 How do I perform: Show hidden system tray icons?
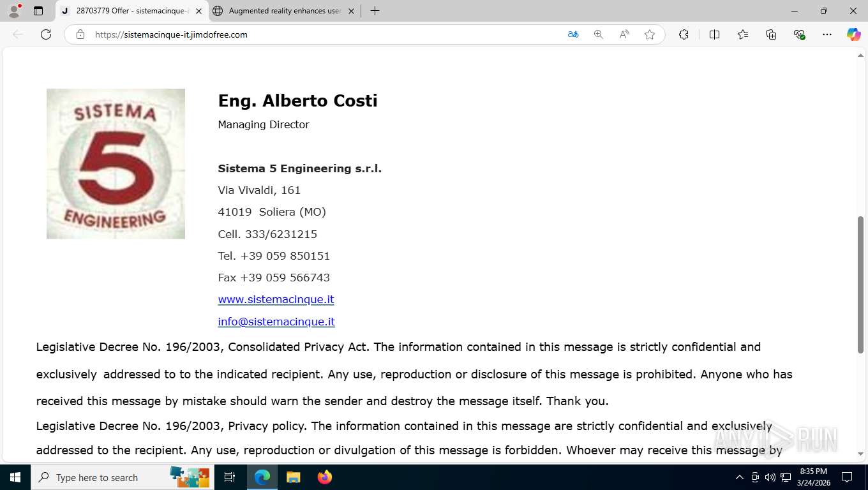pyautogui.click(x=739, y=477)
